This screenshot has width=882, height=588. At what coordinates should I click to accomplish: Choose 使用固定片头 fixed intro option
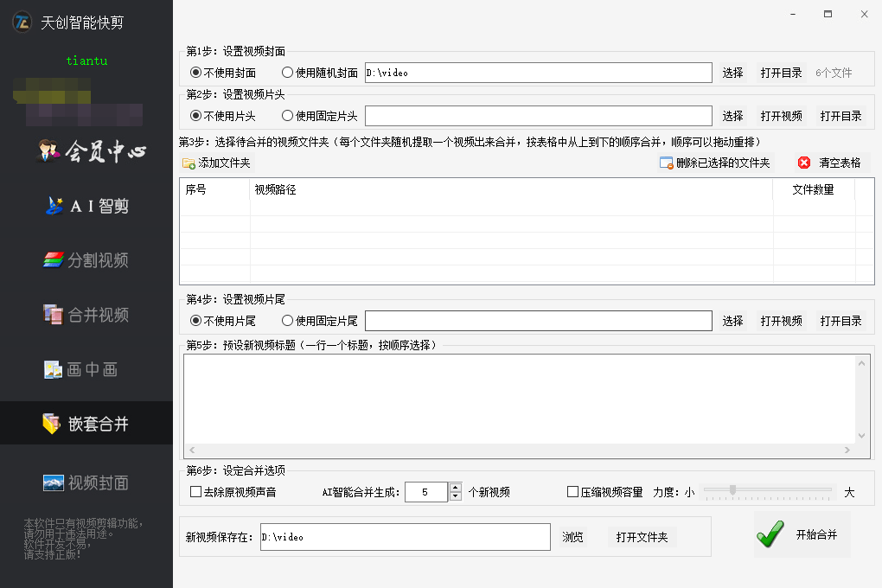[288, 115]
